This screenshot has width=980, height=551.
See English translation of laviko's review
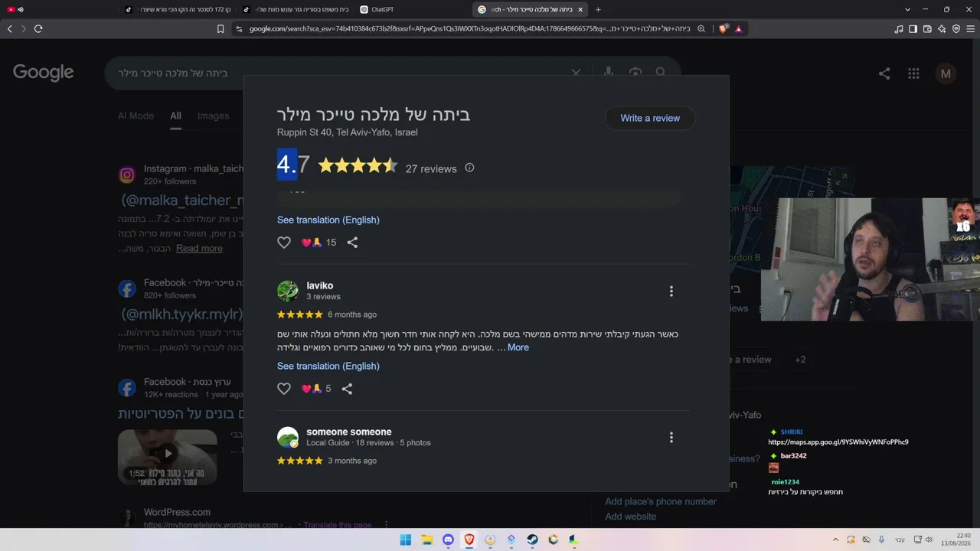[x=328, y=366]
